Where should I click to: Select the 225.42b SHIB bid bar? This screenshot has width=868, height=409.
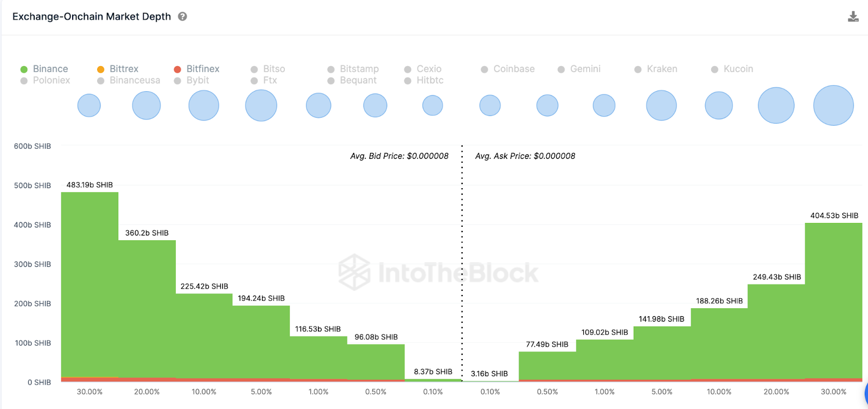pyautogui.click(x=204, y=335)
